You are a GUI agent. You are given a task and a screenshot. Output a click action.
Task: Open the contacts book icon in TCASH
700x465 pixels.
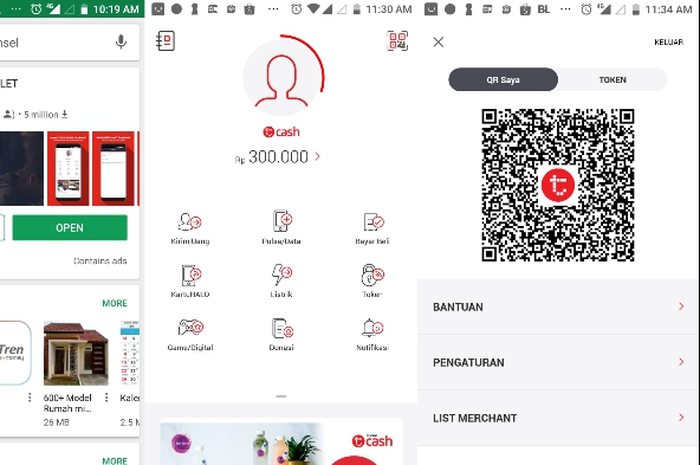(166, 41)
